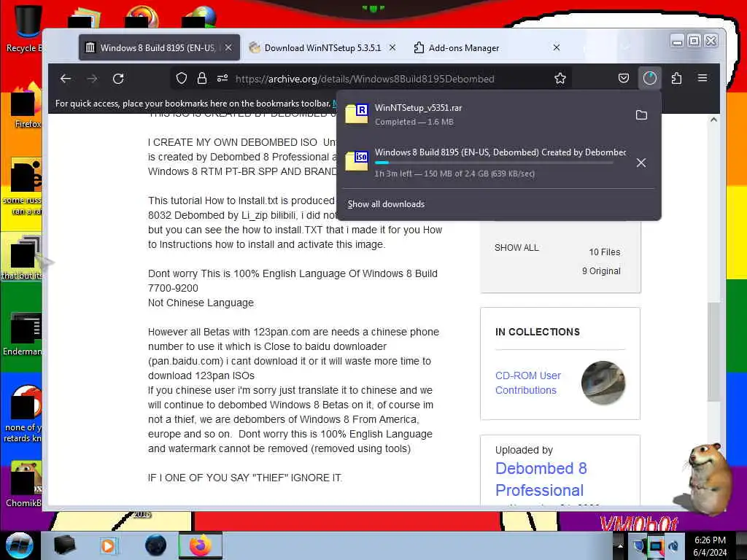747x560 pixels.
Task: Open ChomikBox desktop shortcut
Action: point(23,484)
